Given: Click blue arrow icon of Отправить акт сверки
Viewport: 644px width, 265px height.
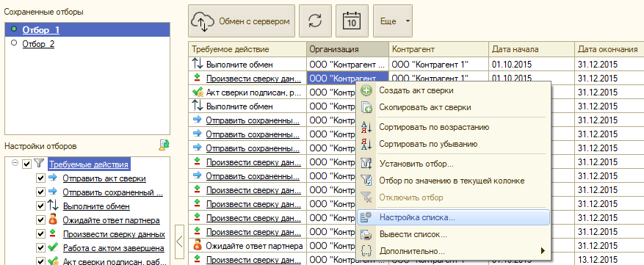Looking at the screenshot, I should (x=54, y=178).
